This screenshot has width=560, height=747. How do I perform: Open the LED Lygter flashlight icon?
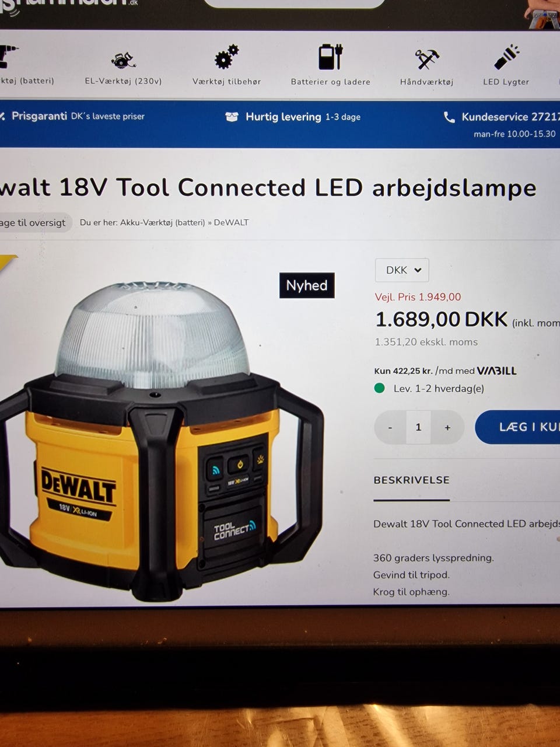click(506, 57)
